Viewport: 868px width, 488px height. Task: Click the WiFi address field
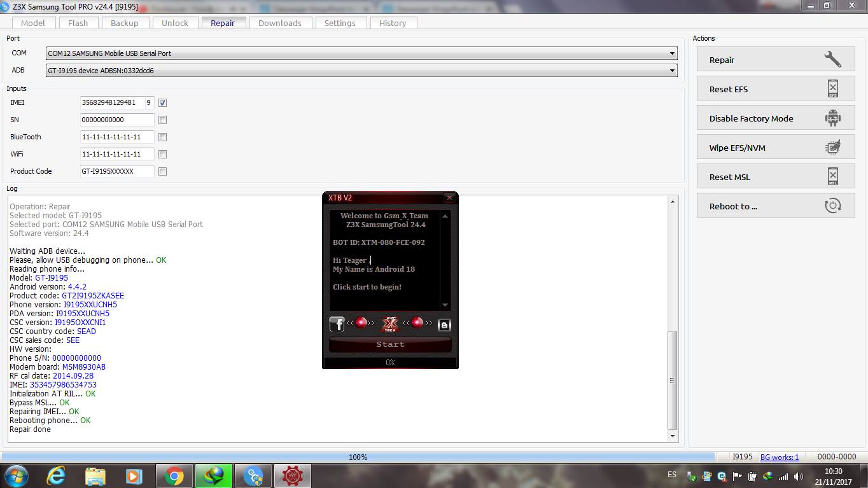[117, 154]
